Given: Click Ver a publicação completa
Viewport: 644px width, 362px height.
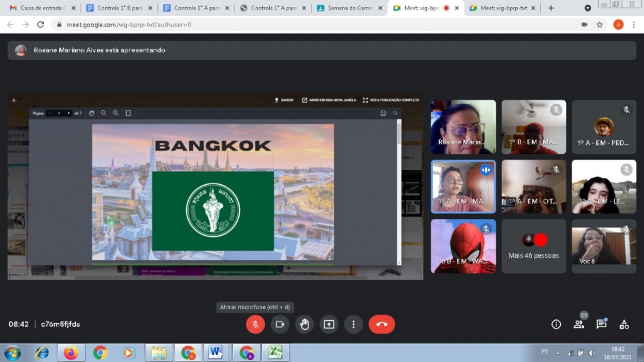Looking at the screenshot, I should tap(391, 100).
